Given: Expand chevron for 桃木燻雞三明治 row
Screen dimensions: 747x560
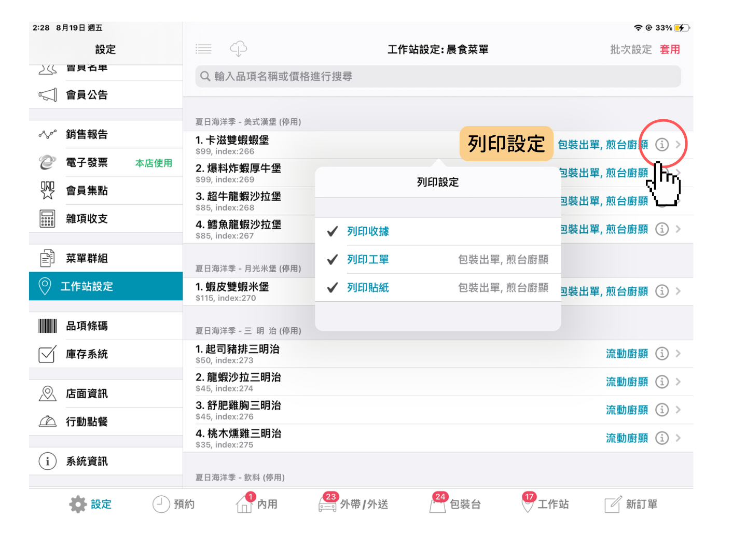Looking at the screenshot, I should pyautogui.click(x=678, y=438).
